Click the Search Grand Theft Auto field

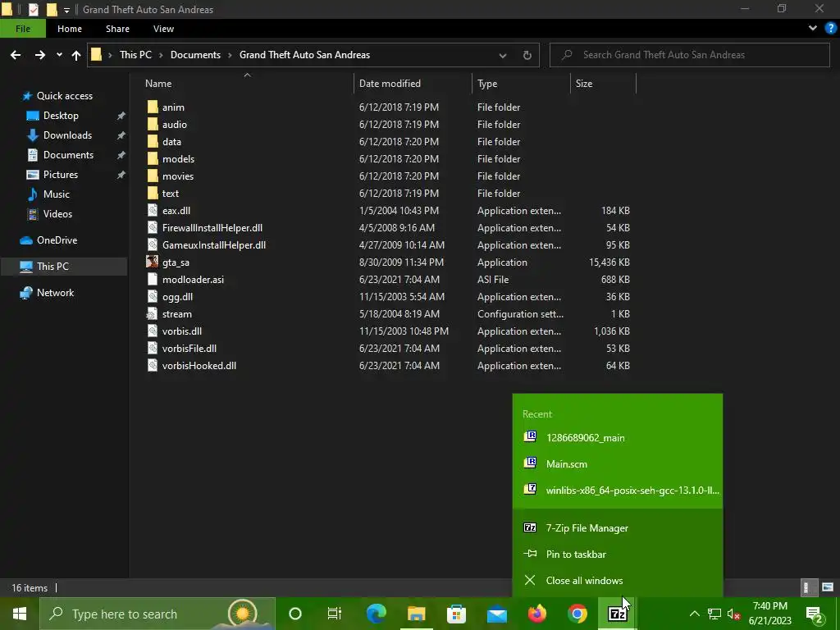click(689, 55)
